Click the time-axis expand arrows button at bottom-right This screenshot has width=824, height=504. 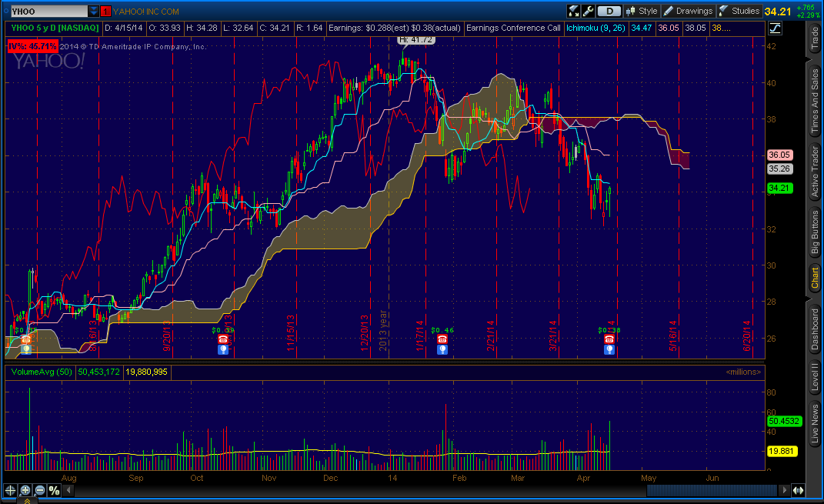799,490
